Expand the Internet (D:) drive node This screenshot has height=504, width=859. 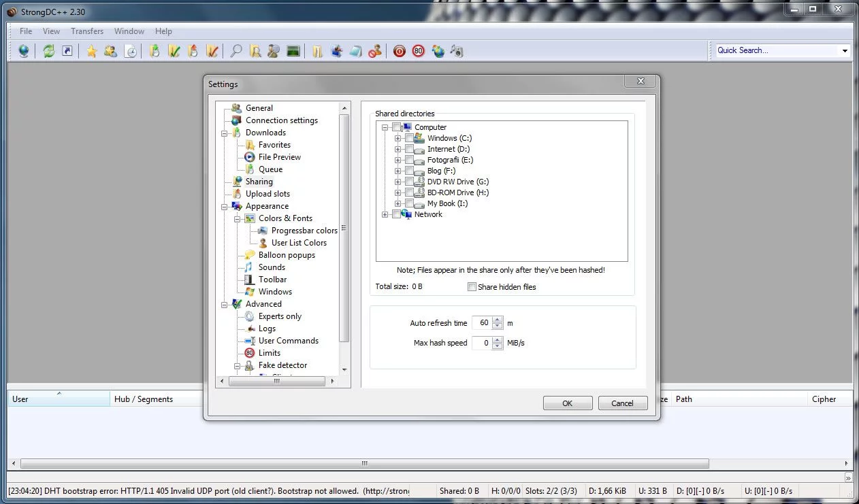pyautogui.click(x=398, y=149)
